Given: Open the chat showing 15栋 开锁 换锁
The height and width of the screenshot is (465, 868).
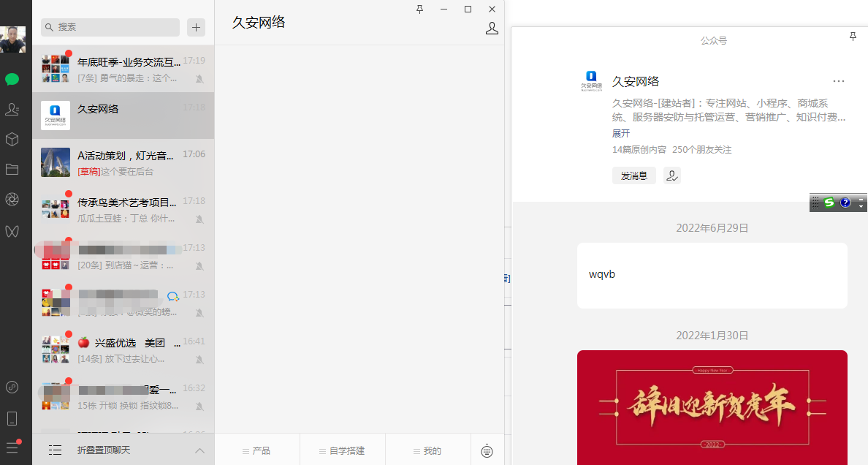Looking at the screenshot, I should coord(123,396).
